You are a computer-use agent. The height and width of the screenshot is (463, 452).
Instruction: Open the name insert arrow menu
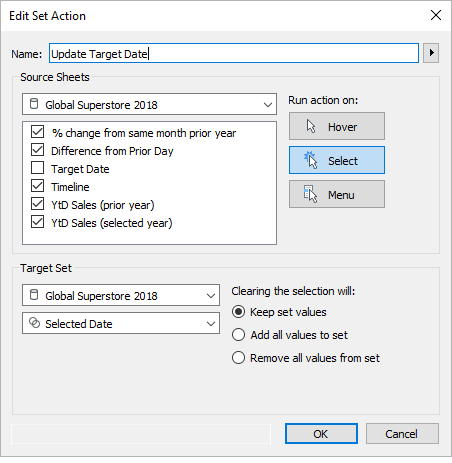click(431, 53)
